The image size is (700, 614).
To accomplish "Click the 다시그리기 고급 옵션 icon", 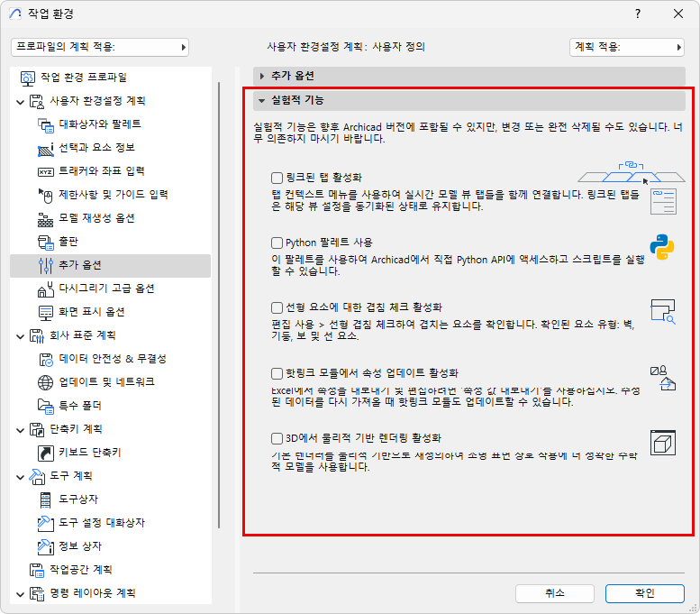I will click(46, 289).
